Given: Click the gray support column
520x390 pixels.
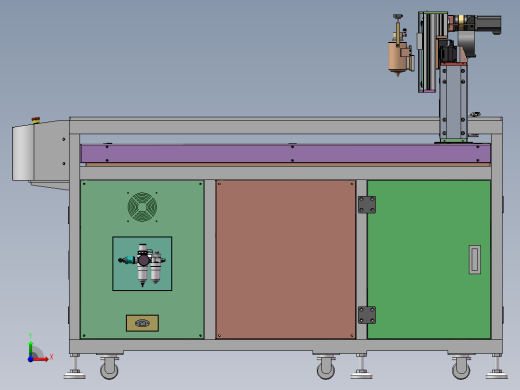Looking at the screenshot, I should point(453,102).
